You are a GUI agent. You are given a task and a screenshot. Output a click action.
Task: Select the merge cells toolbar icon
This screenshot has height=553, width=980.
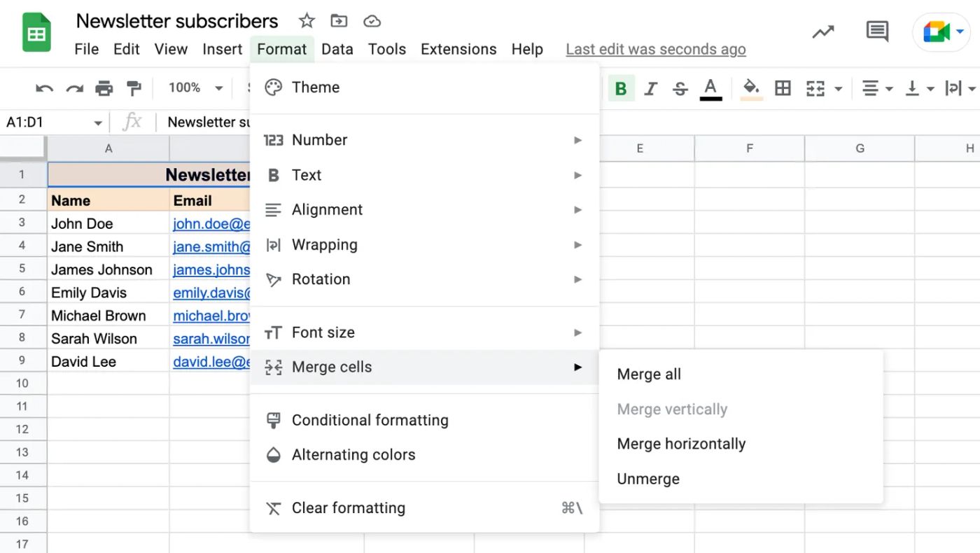815,88
